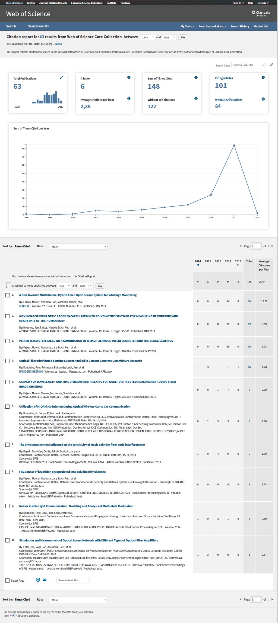Click the print icon near Select Page
The height and width of the screenshot is (644, 278).
pos(38,580)
